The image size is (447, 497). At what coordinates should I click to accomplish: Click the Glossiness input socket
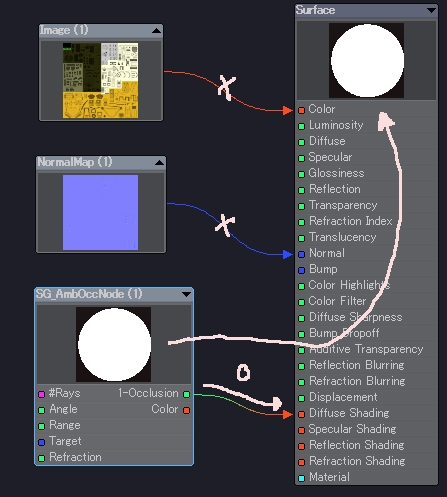coord(301,174)
